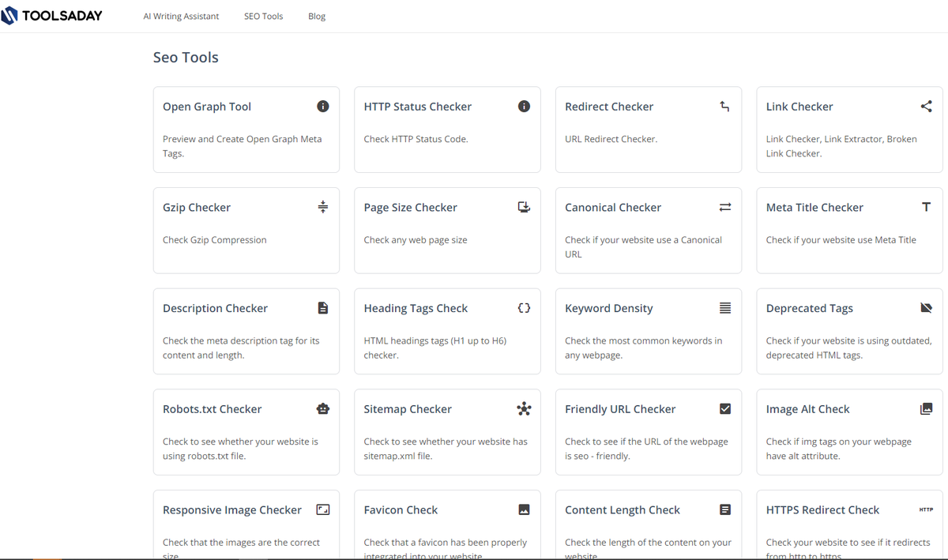
Task: Click 'Preview and Create Open Graph Meta Tags.' text
Action: coord(243,146)
